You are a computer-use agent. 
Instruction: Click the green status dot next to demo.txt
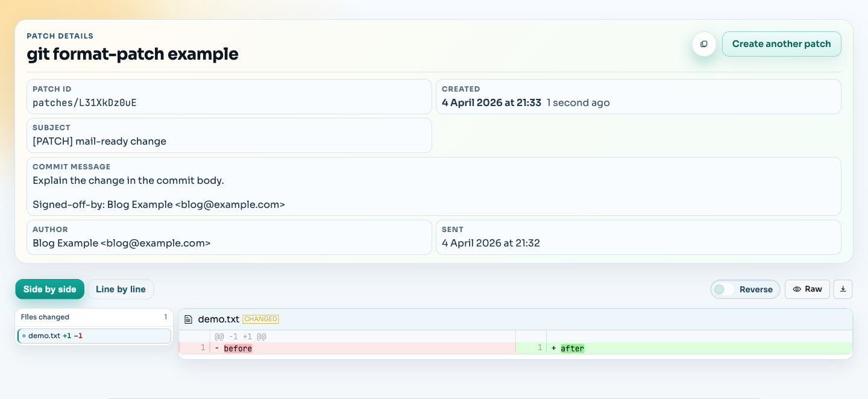(24, 336)
